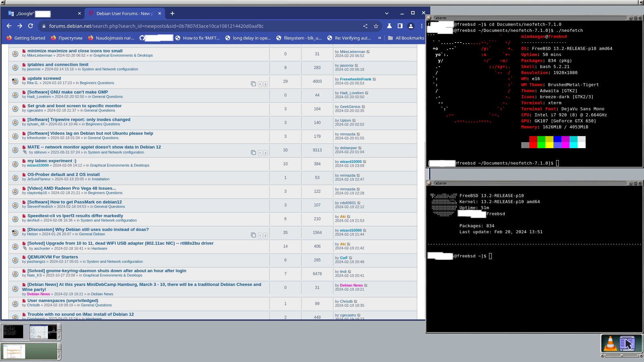Click the browser forward arrow
The image size is (644, 362).
tap(20, 26)
